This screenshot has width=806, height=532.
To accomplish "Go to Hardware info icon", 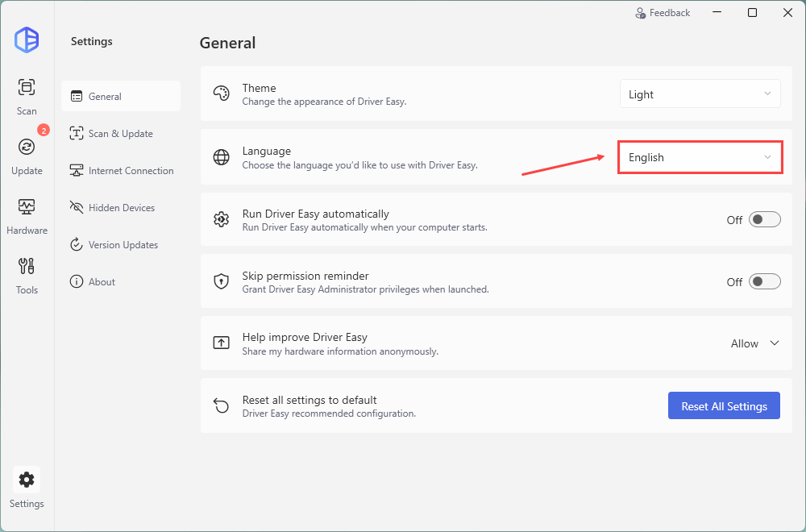I will coord(27,206).
